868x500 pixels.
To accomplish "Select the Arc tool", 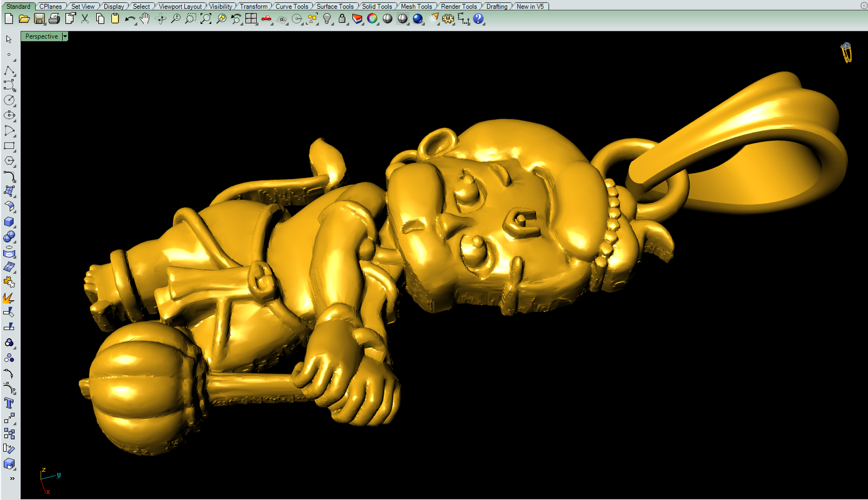I will pos(9,131).
